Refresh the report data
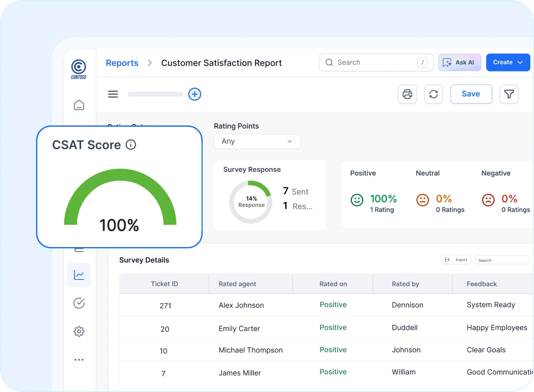The height and width of the screenshot is (392, 534). (x=433, y=94)
